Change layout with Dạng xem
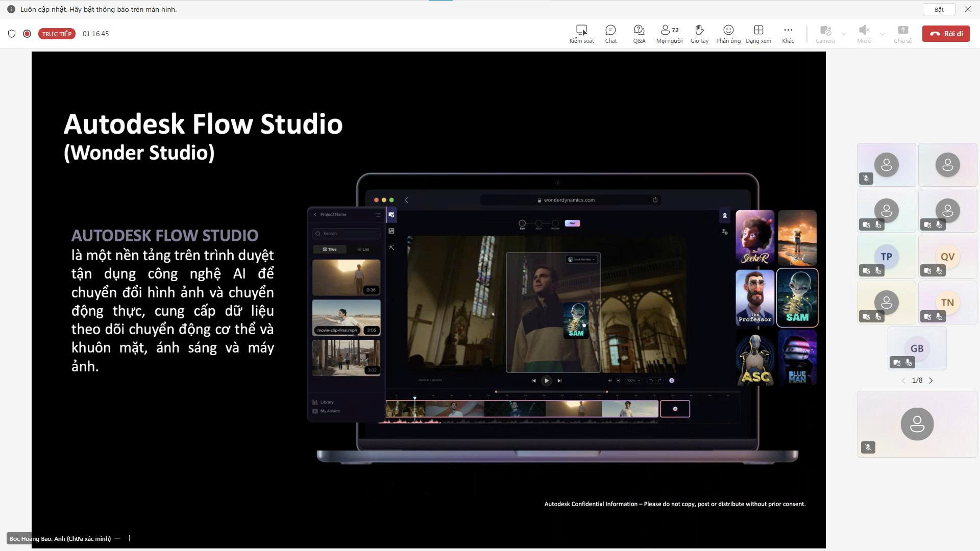Viewport: 980px width, 551px height. click(758, 34)
